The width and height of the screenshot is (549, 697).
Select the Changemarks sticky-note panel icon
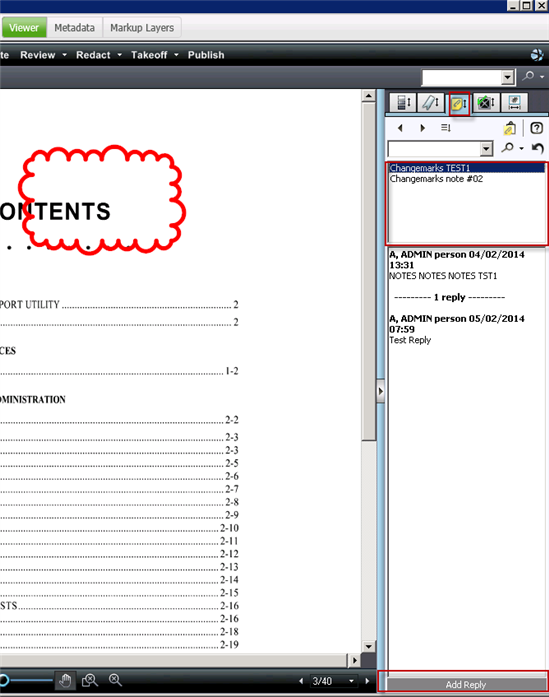click(x=459, y=104)
